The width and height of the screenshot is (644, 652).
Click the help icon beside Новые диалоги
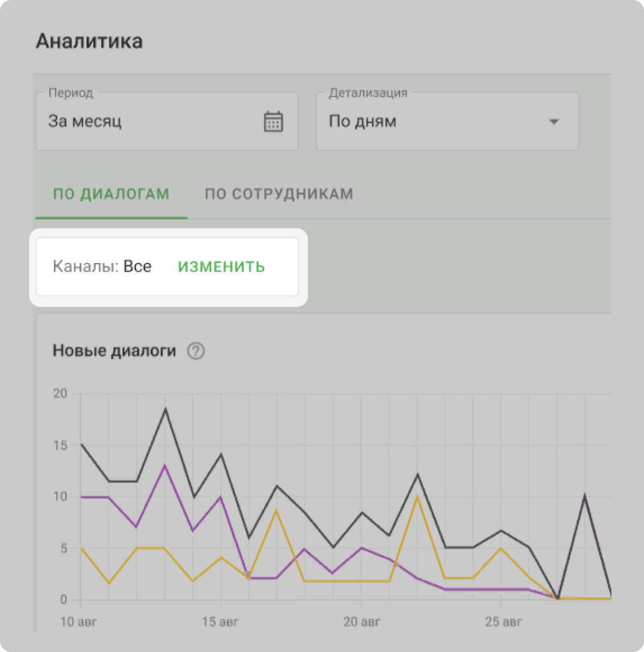[197, 351]
